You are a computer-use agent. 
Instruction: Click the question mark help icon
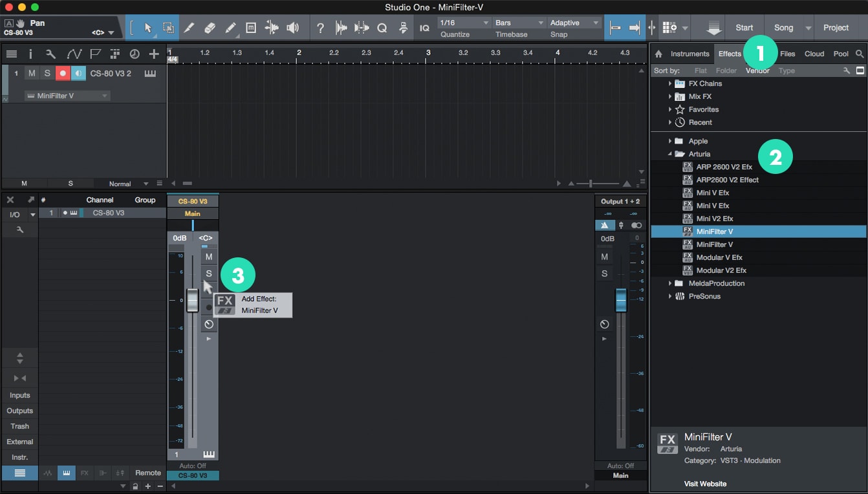click(x=320, y=28)
